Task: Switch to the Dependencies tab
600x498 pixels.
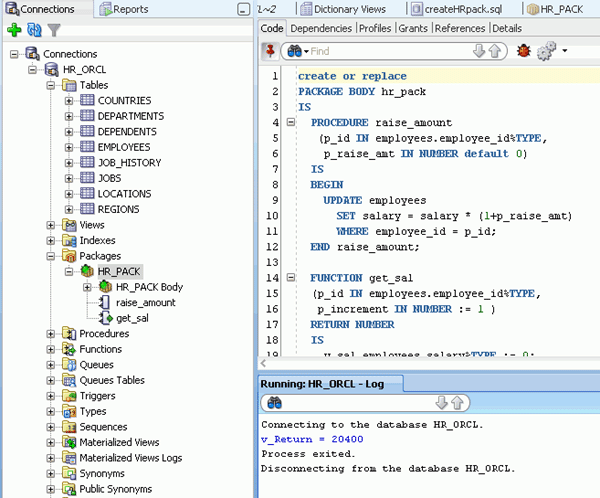Action: coord(320,28)
